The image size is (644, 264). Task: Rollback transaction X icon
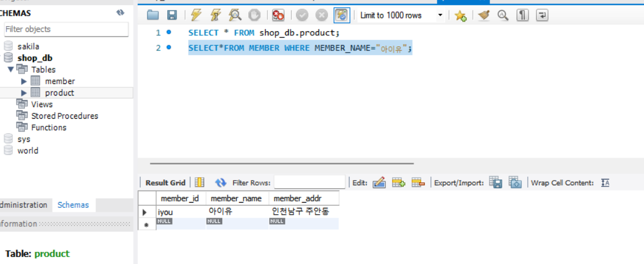point(322,16)
